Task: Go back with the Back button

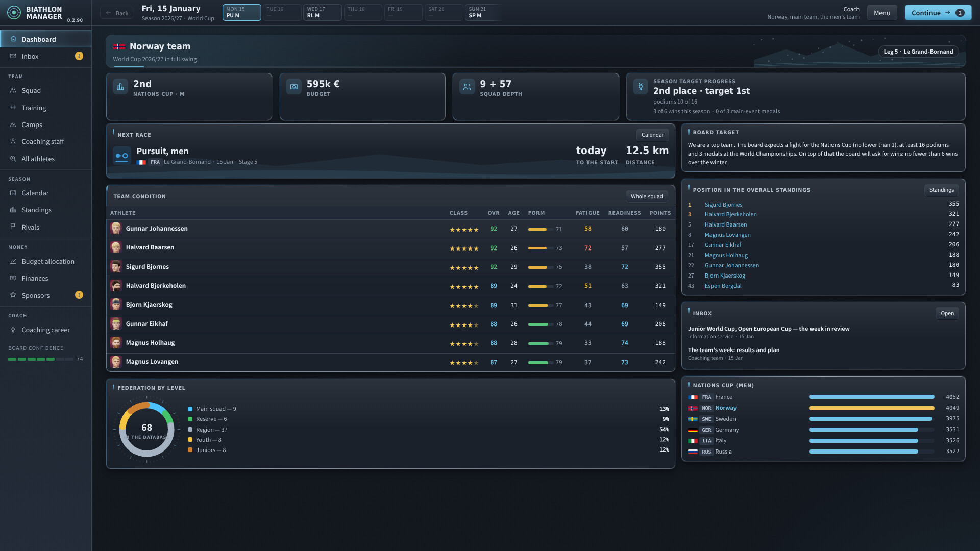Action: tap(117, 13)
